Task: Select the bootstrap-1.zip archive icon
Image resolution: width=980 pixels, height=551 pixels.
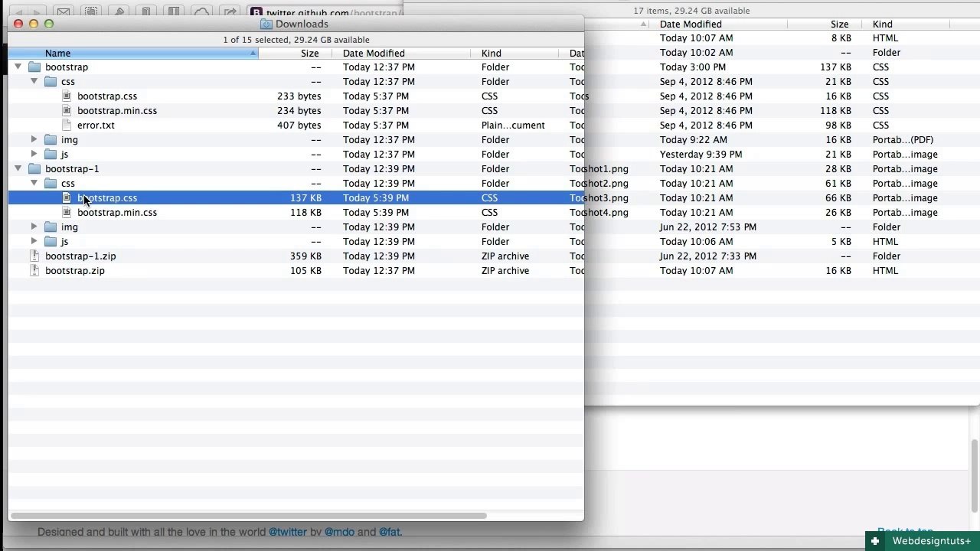Action: 34,256
